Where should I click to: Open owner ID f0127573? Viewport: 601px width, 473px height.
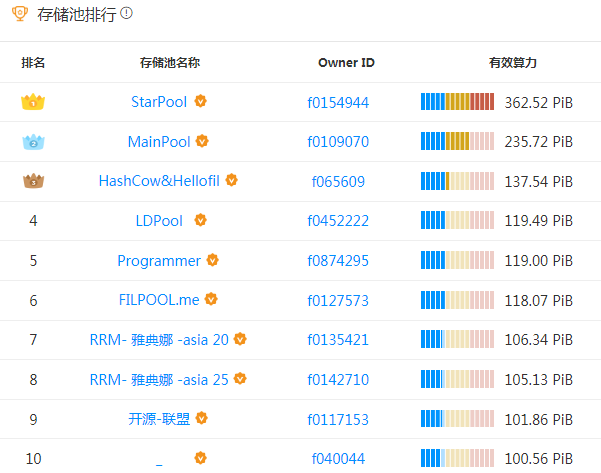338,300
